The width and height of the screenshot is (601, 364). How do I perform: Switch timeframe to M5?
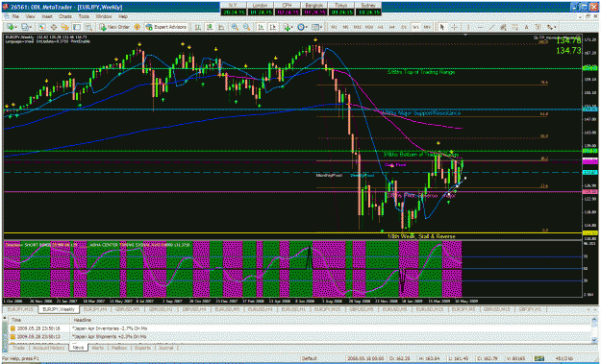coord(345,27)
